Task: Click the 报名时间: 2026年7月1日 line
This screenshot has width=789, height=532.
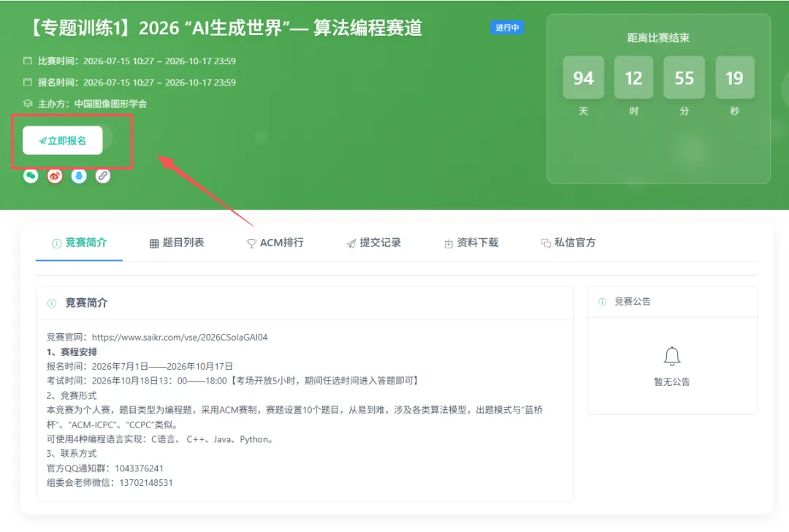Action: coord(140,366)
